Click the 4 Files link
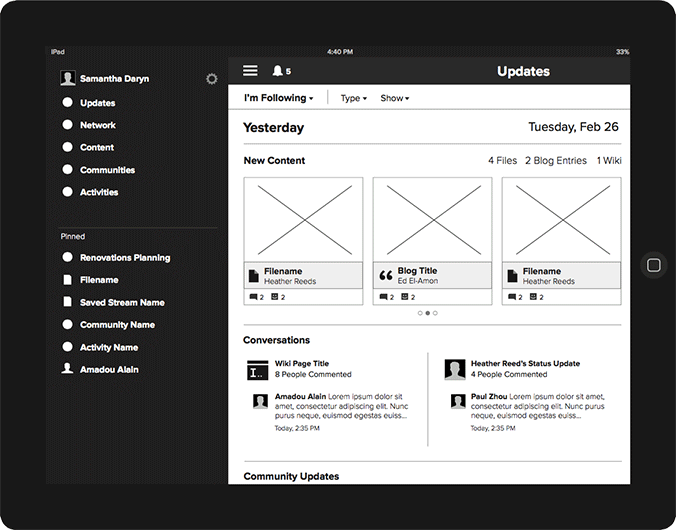676x530 pixels. pyautogui.click(x=502, y=160)
